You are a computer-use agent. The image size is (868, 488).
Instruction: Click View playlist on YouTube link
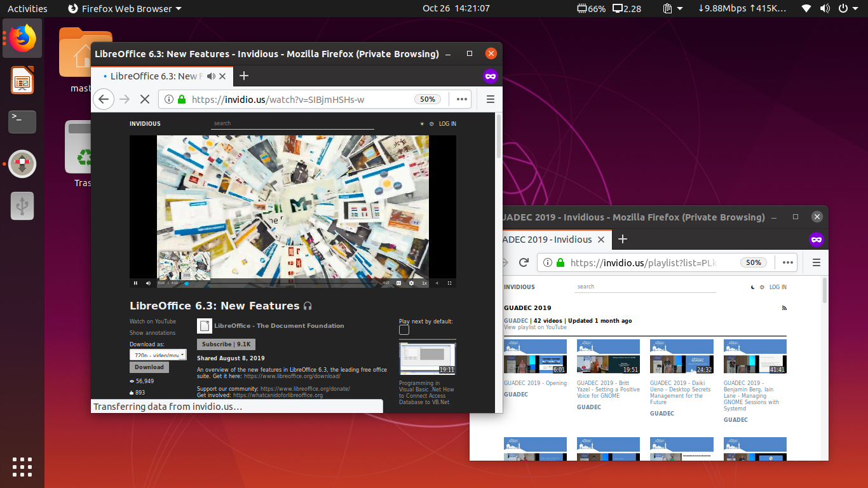[x=535, y=327]
